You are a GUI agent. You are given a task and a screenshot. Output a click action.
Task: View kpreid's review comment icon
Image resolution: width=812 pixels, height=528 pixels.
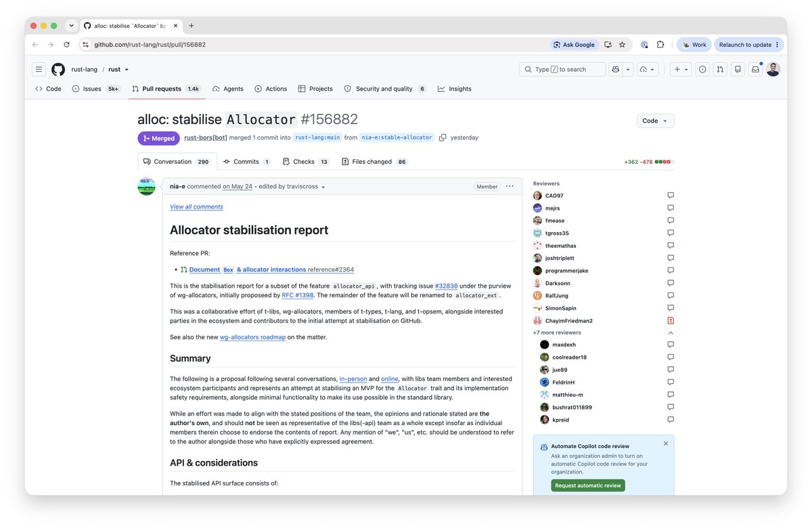click(x=671, y=420)
